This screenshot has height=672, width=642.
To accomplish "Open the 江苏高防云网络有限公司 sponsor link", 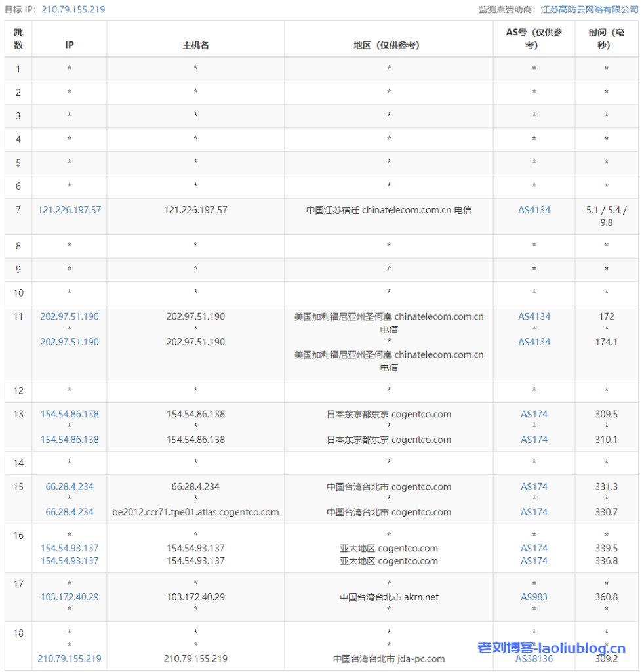I will click(590, 10).
